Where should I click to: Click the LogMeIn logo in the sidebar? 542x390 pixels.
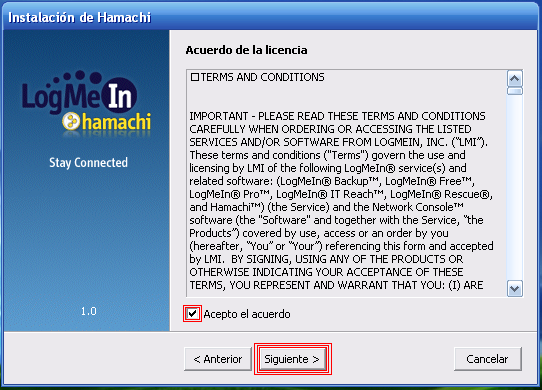pyautogui.click(x=80, y=93)
